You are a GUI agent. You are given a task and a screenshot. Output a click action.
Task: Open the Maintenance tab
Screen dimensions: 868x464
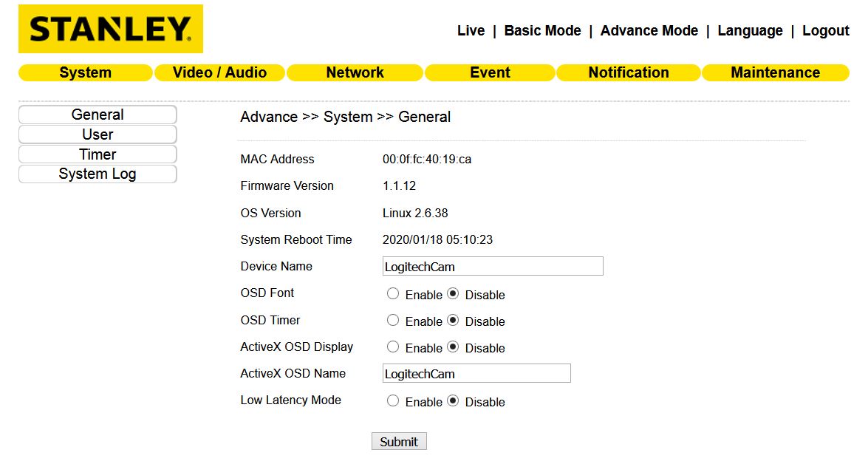(x=776, y=72)
